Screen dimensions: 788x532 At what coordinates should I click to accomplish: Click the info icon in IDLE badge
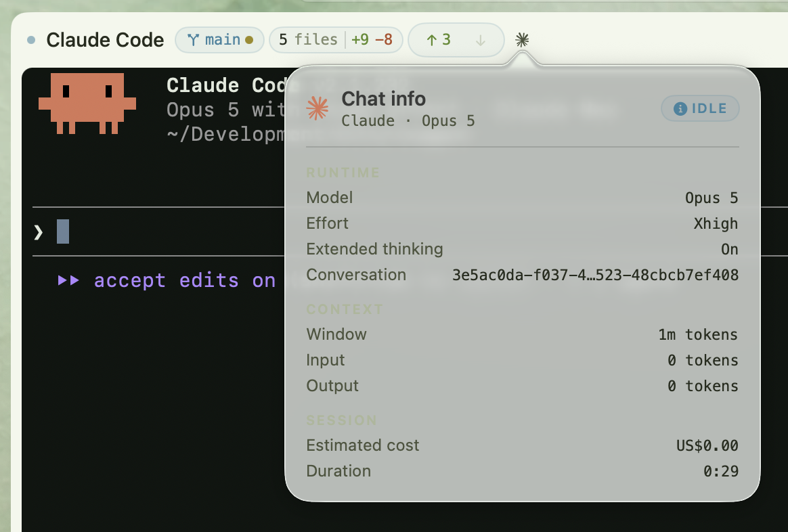coord(680,108)
